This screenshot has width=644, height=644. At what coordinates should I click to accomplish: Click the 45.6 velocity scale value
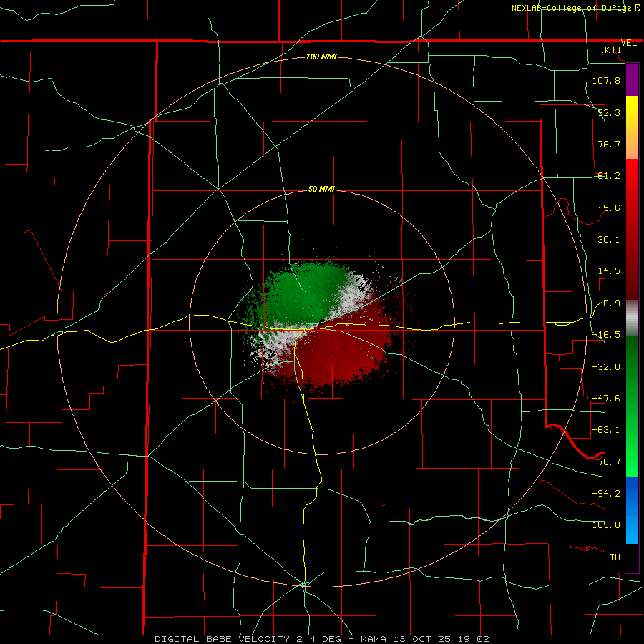(x=609, y=208)
